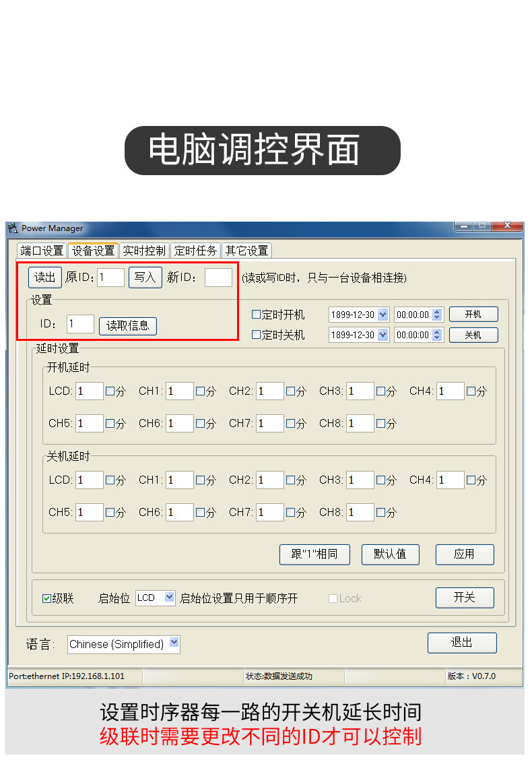Tick 分 checkbox for 开机延时 CH2
Viewport: 532px width, 770px height.
point(290,391)
